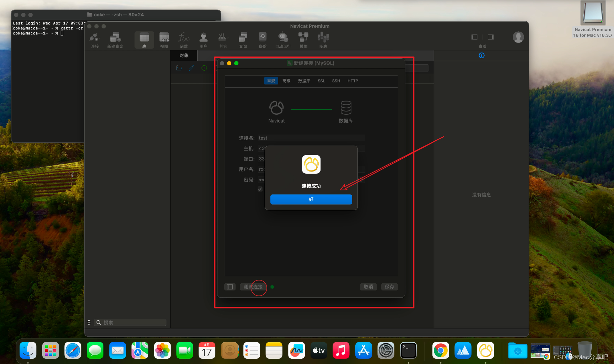Switch to the Advanced (高级) tab
The image size is (614, 364).
click(286, 81)
